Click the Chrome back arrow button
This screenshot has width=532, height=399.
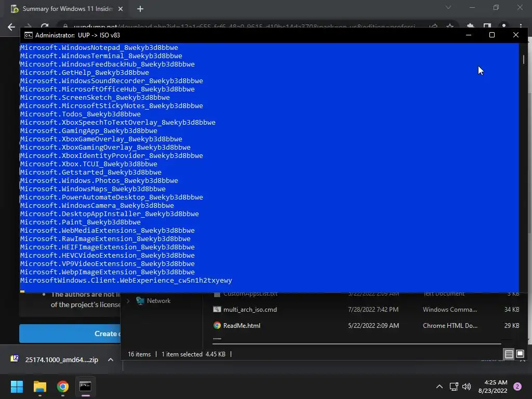point(11,27)
